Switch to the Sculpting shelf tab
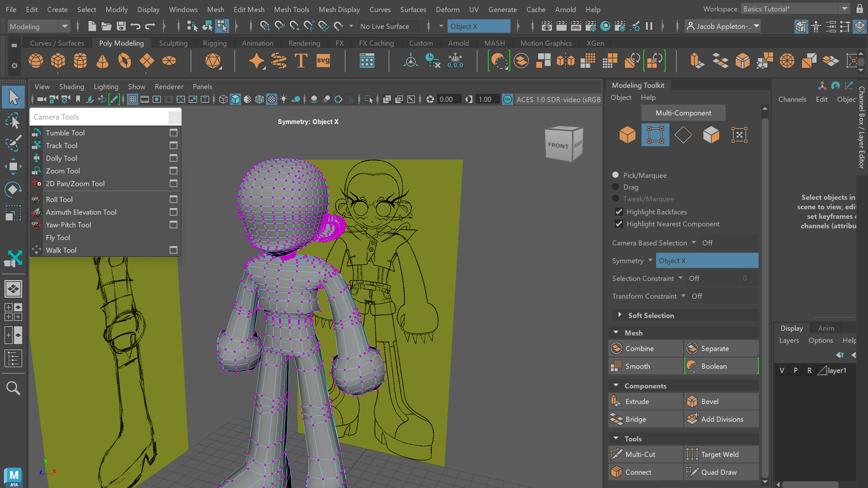 pyautogui.click(x=173, y=43)
